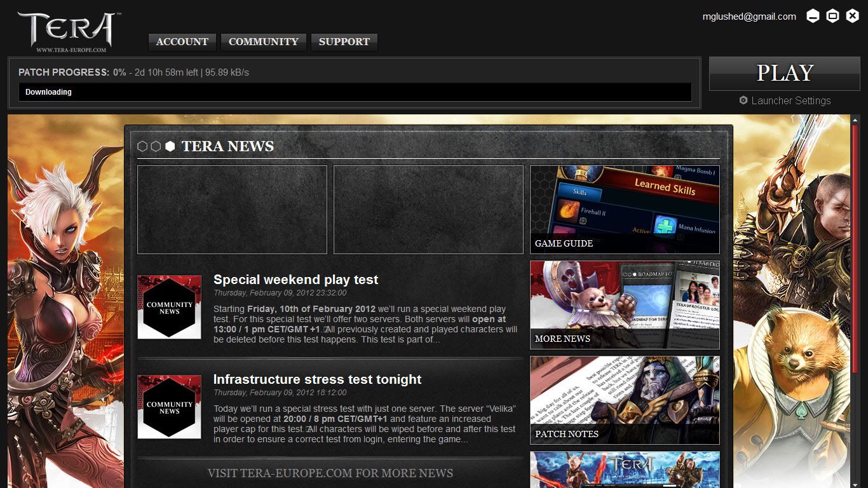Viewport: 868px width, 488px height.
Task: Click the TERA logo
Action: point(69,32)
